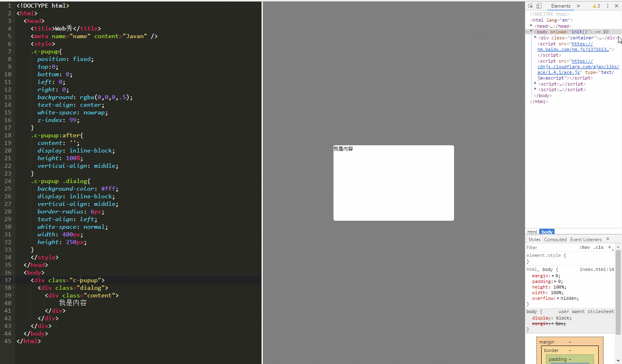Image resolution: width=622 pixels, height=364 pixels.
Task: Place cursor on editor line 1 DOCTYPE
Action: tap(43, 6)
